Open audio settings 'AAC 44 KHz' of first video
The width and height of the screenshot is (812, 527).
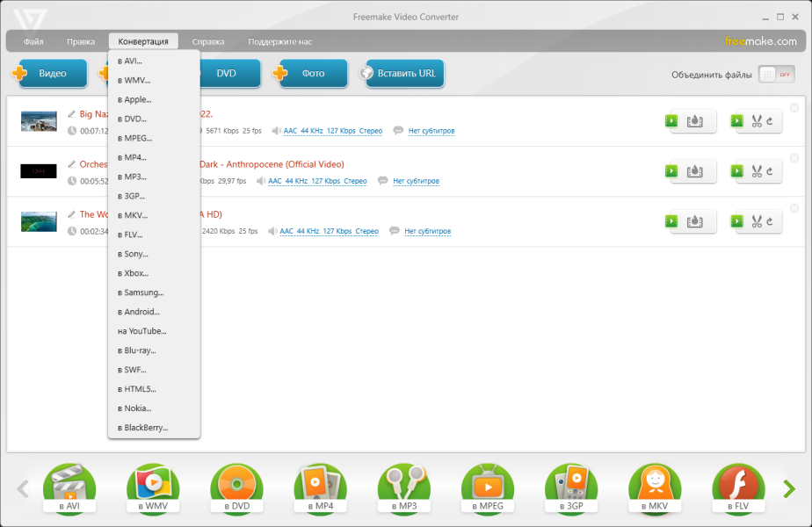coord(333,131)
